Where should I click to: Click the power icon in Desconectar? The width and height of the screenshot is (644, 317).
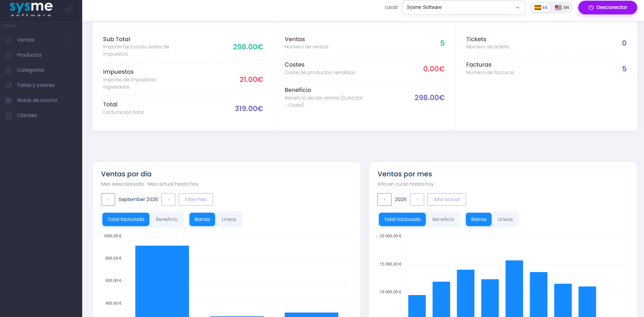coord(591,8)
